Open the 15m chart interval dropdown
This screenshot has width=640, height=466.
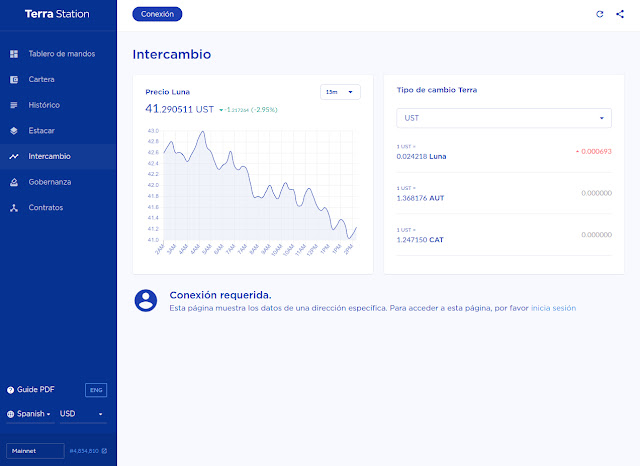coord(340,92)
